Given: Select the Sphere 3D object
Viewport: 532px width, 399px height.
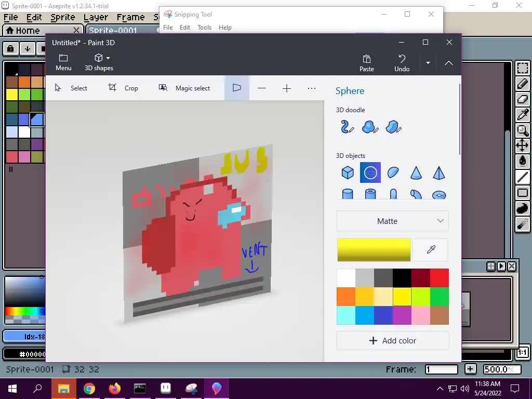Looking at the screenshot, I should pos(370,172).
